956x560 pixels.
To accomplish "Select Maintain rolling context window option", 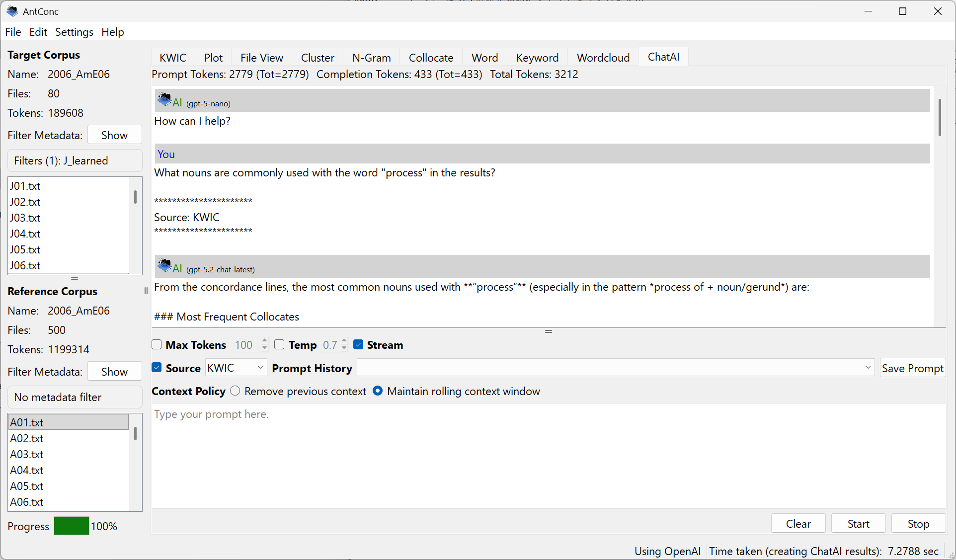I will point(378,391).
